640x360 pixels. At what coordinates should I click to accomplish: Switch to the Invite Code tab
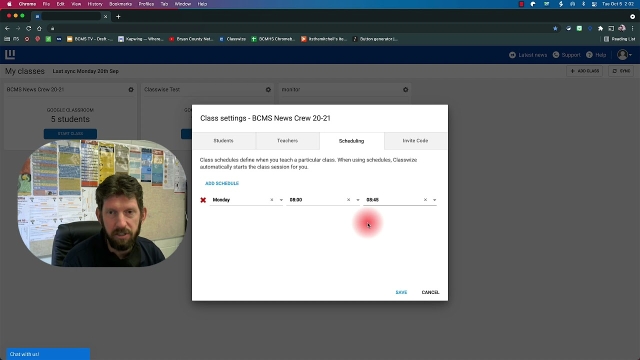415,141
